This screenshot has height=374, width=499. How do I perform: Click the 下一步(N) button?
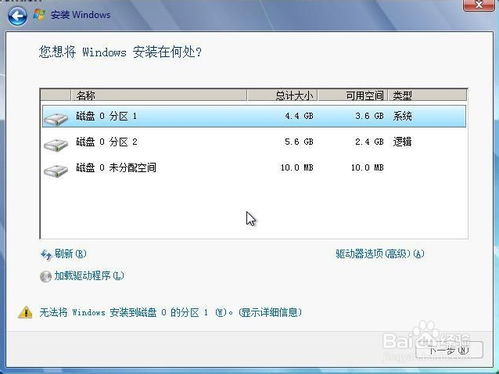coord(449,350)
